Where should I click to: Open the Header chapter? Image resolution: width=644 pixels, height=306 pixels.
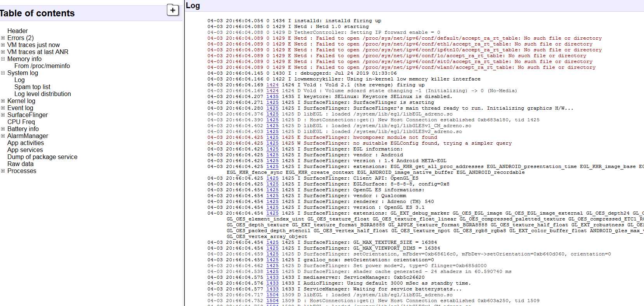point(17,31)
